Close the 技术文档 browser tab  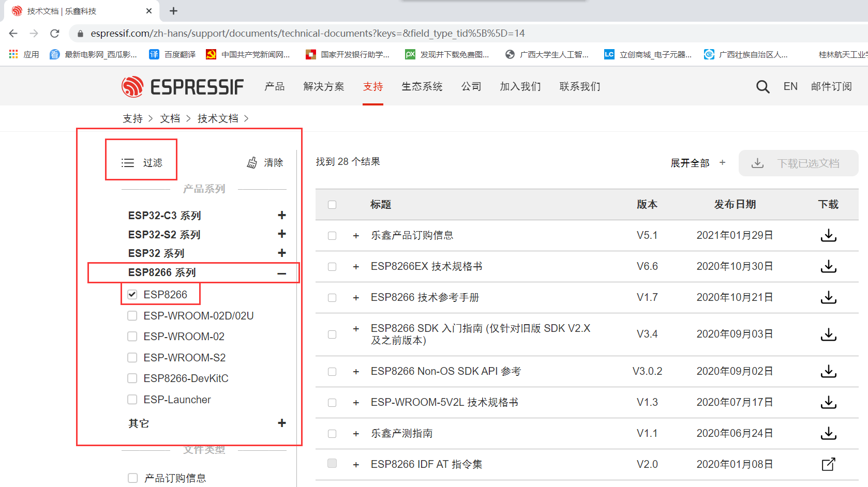tap(149, 11)
